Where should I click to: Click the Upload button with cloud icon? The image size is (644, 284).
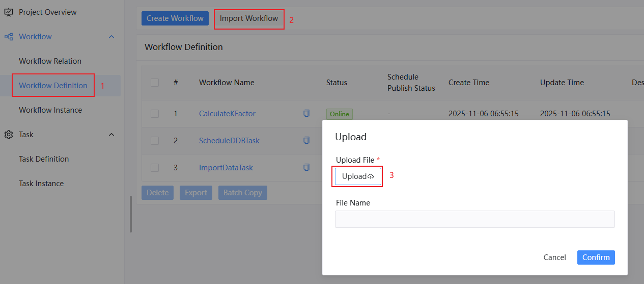click(x=358, y=176)
